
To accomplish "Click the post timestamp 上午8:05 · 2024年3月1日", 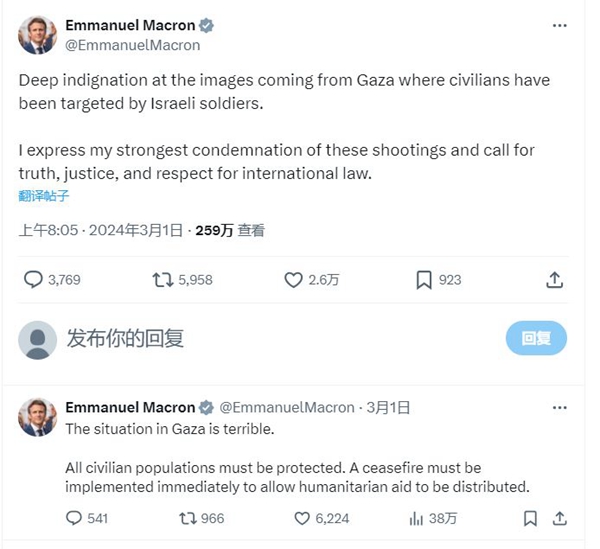I will click(100, 230).
